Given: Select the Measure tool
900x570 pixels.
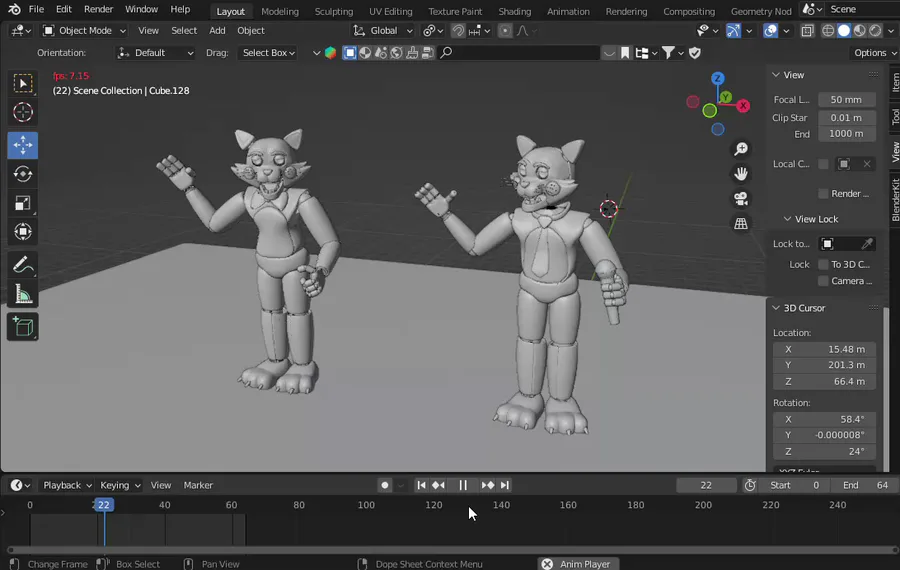Looking at the screenshot, I should (23, 294).
